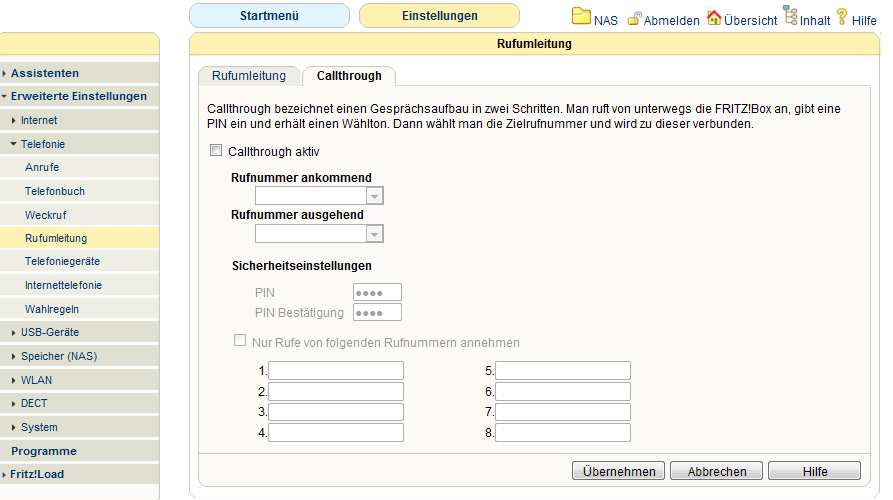Open Hilfe question mark icon

pyautogui.click(x=842, y=17)
